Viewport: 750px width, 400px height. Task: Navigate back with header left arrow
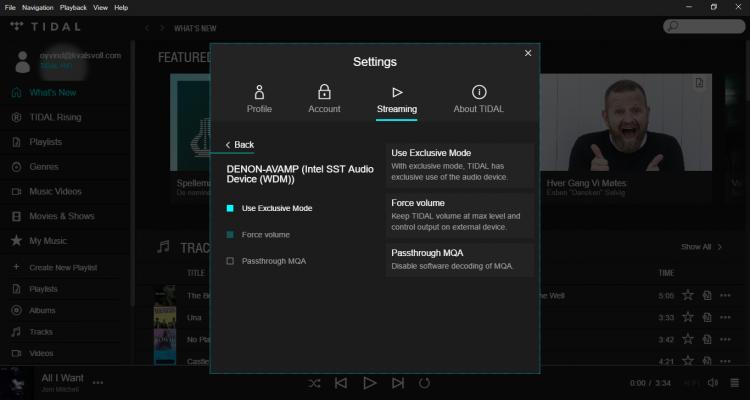pyautogui.click(x=147, y=28)
